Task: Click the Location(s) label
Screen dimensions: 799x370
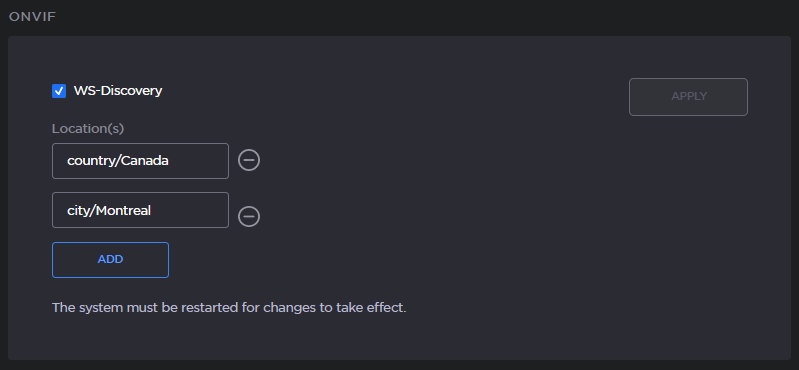Action: click(x=88, y=129)
